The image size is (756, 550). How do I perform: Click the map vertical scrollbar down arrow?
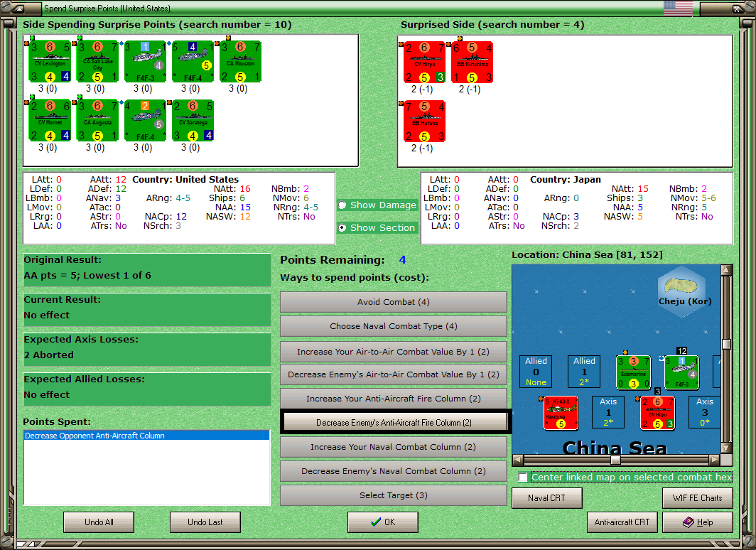(726, 448)
